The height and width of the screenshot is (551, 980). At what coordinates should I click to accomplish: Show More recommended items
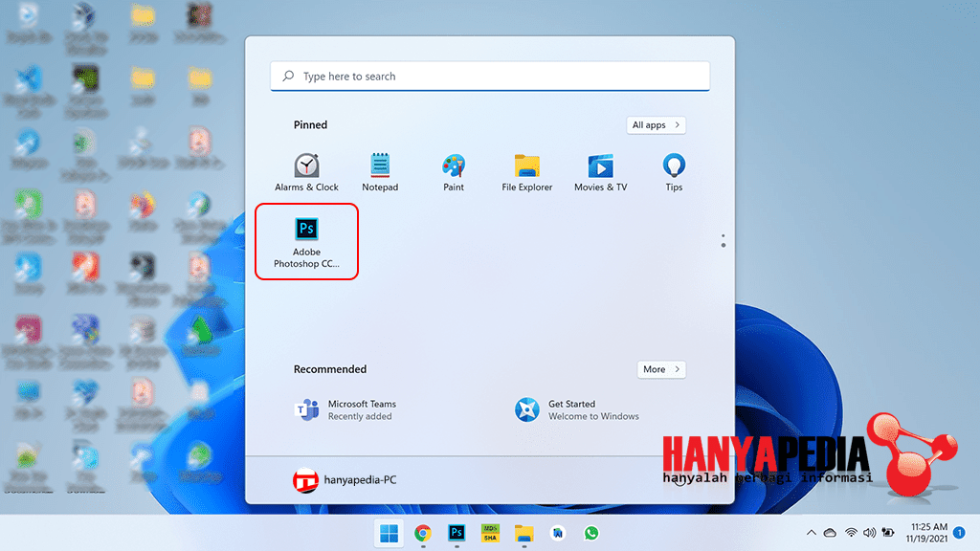click(661, 369)
